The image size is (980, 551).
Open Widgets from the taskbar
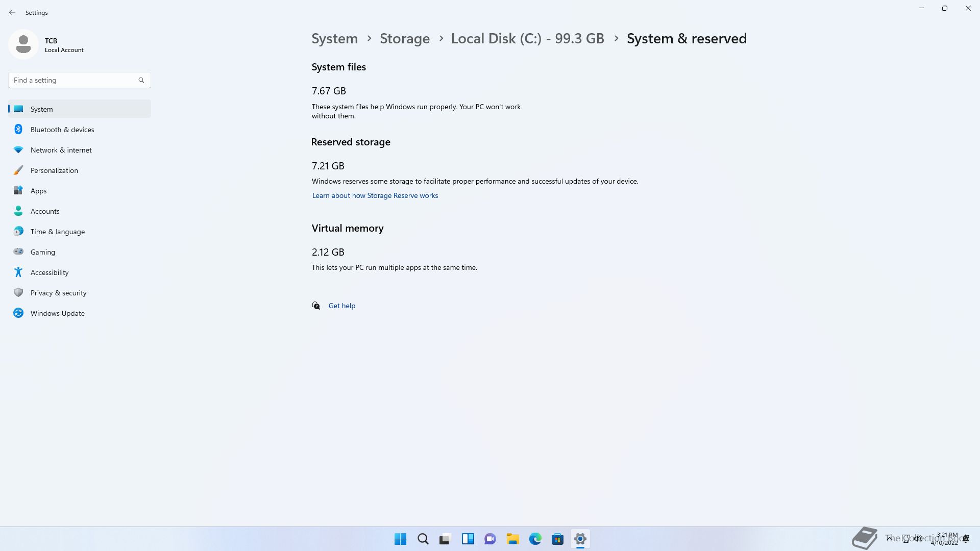(468, 539)
